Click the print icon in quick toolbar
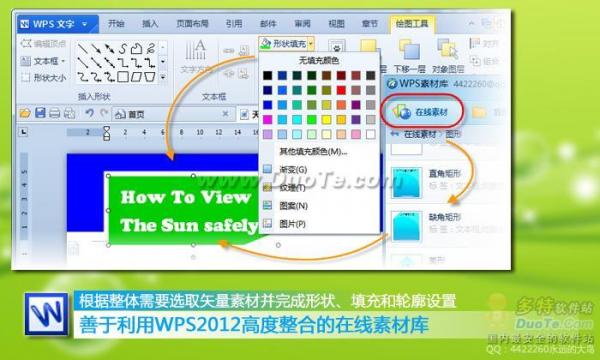 (55, 113)
